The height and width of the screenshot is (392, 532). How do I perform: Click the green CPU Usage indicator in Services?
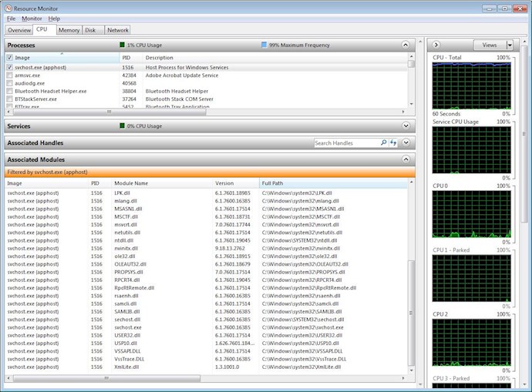122,126
